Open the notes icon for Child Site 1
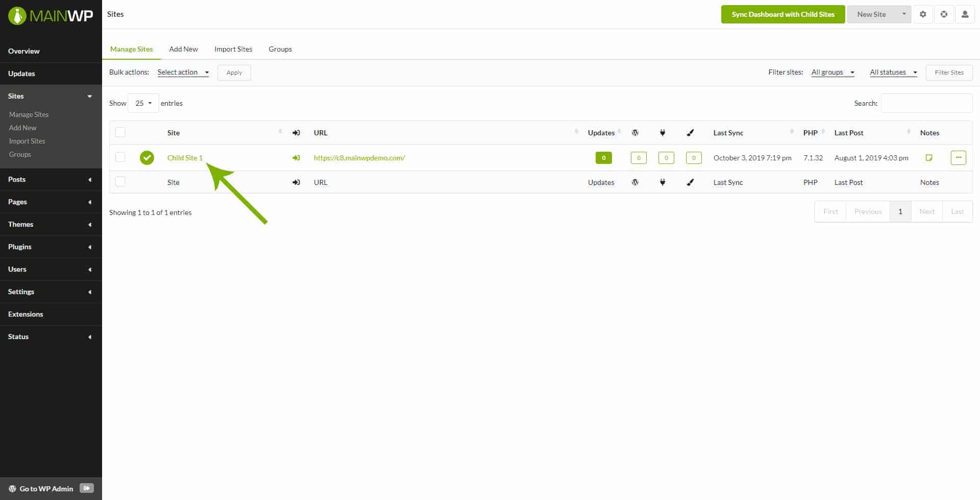The image size is (980, 500). click(929, 158)
